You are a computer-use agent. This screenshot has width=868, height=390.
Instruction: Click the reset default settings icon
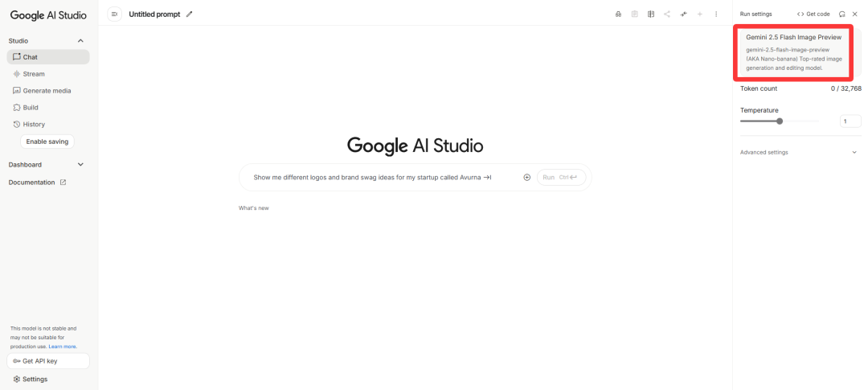(842, 14)
